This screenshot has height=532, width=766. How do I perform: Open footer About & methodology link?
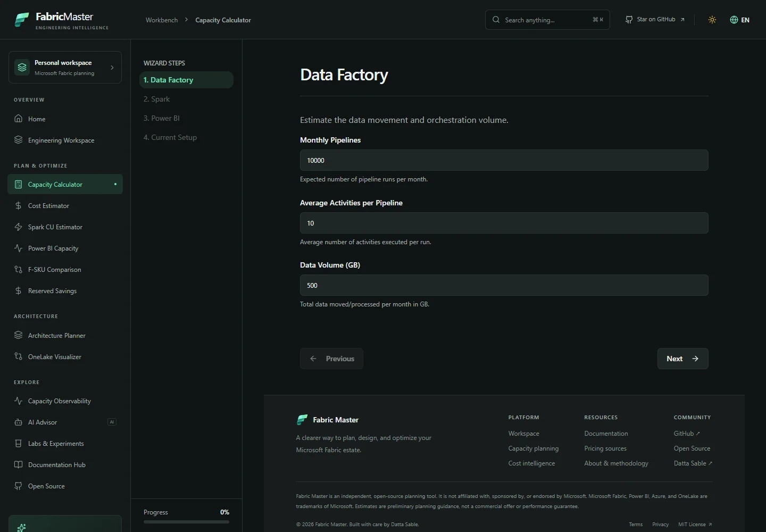pos(616,463)
